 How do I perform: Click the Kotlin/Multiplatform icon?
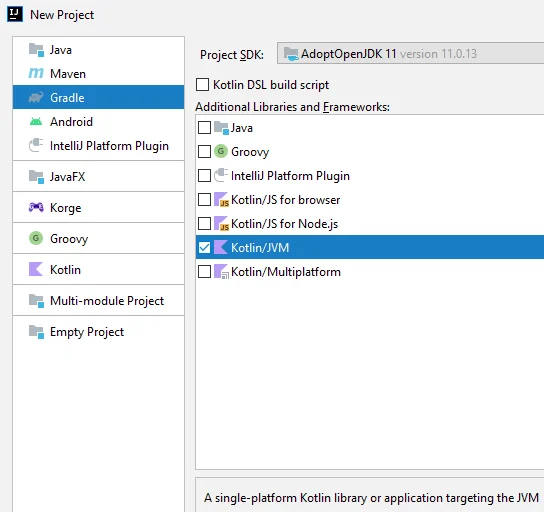221,272
